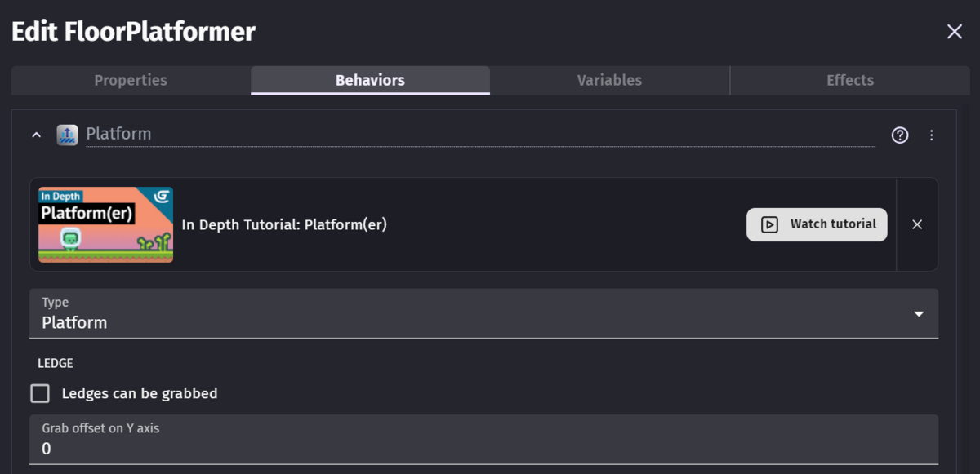Open the Effects tab
The width and height of the screenshot is (980, 474).
click(849, 81)
